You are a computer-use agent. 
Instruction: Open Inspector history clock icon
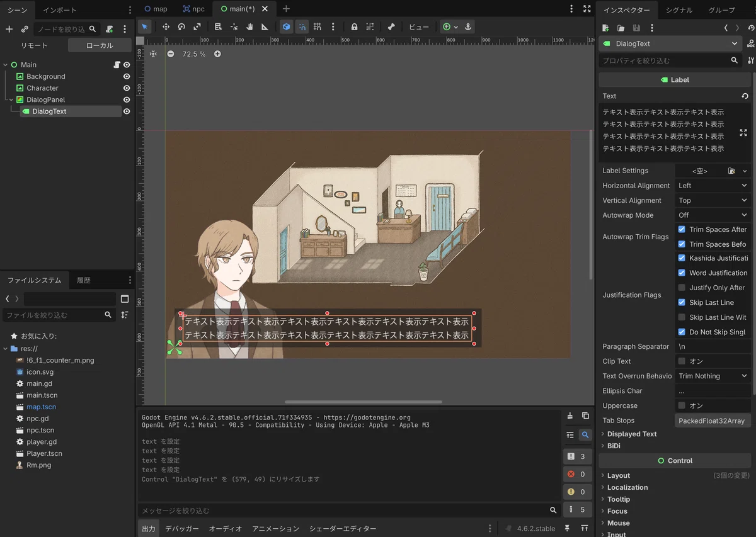(751, 28)
